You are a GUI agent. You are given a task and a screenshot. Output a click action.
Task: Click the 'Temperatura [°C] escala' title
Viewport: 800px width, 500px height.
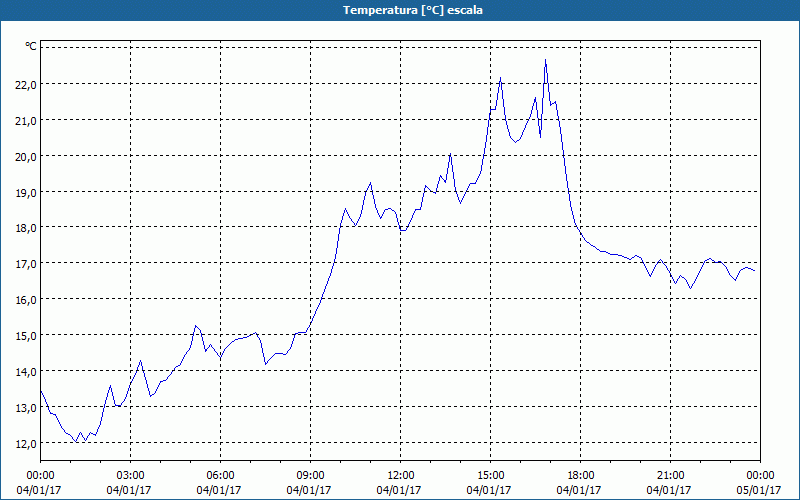413,10
